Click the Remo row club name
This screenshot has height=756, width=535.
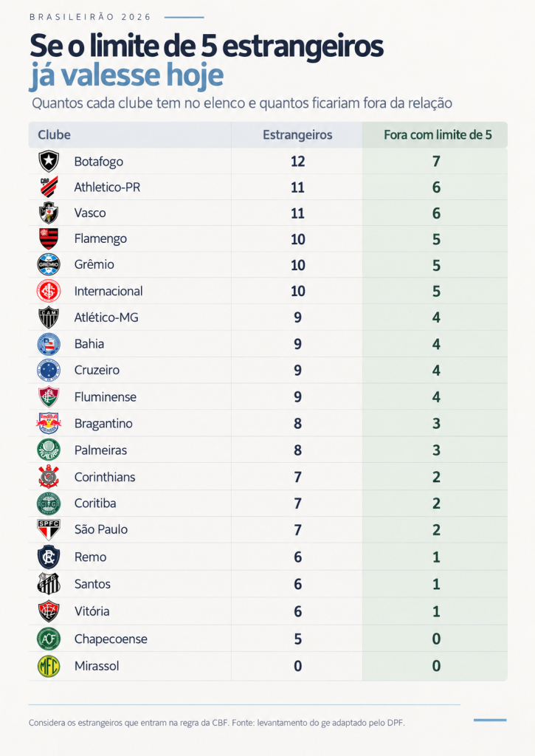[x=90, y=557]
